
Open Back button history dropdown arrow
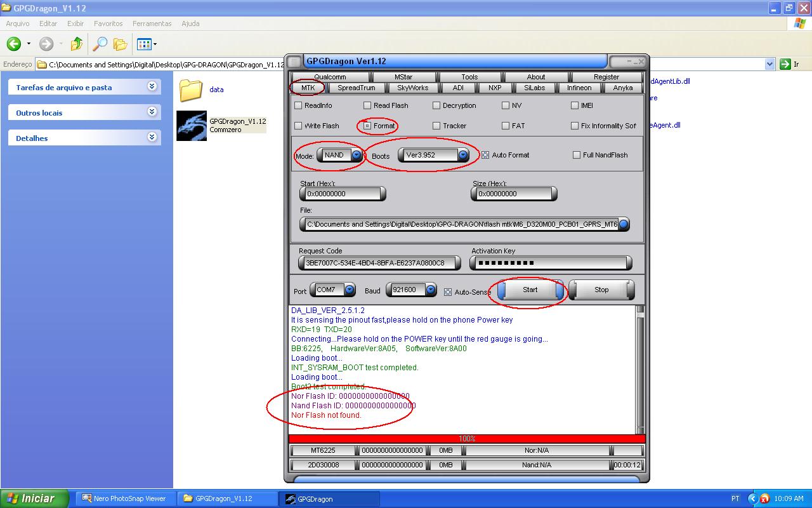[x=29, y=44]
